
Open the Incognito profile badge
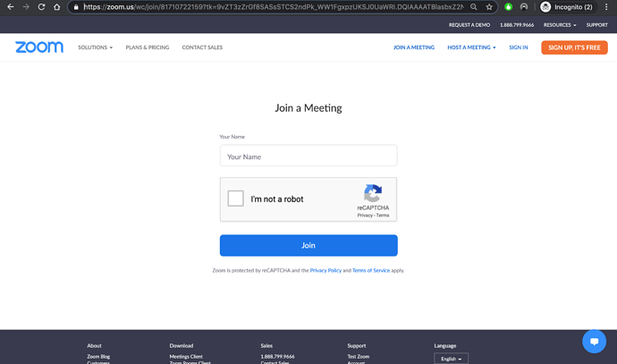[x=567, y=7]
